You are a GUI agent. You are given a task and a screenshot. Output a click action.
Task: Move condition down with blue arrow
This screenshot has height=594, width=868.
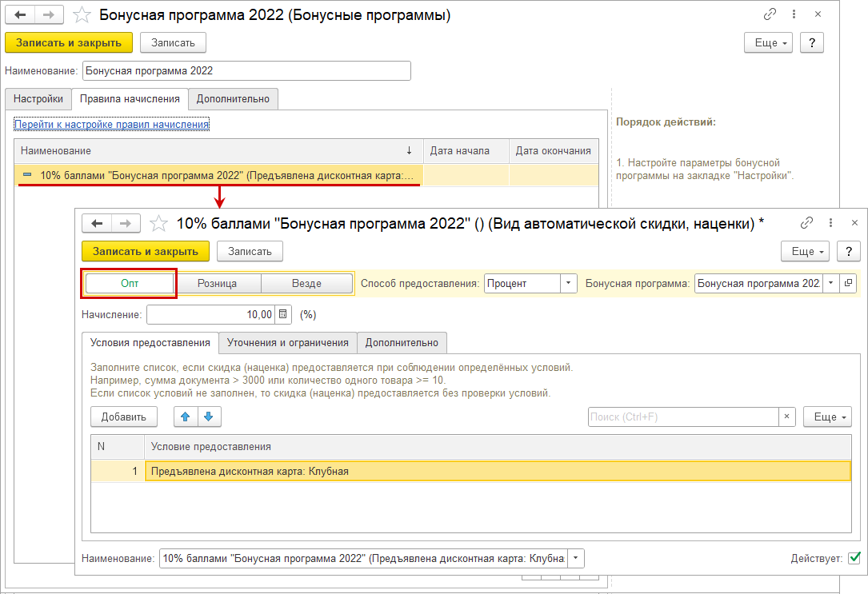pos(209,417)
